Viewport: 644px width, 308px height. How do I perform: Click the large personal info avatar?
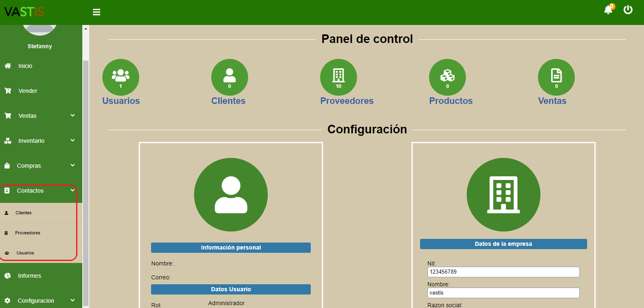tap(231, 195)
